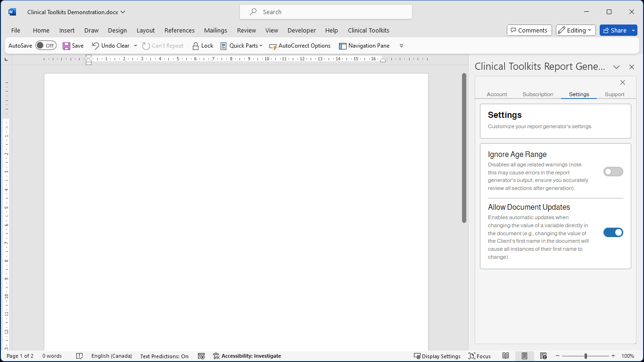Open Display Settings in status bar
This screenshot has width=644, height=362.
(437, 356)
